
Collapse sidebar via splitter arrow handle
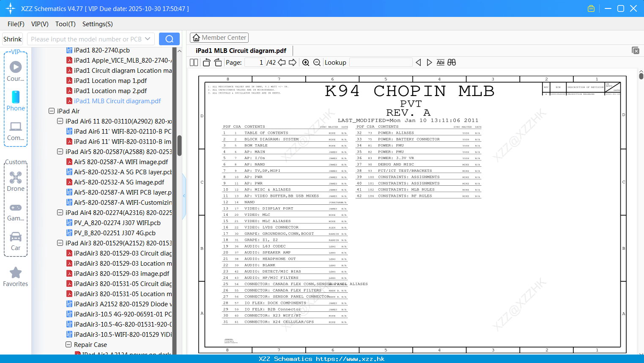point(184,196)
